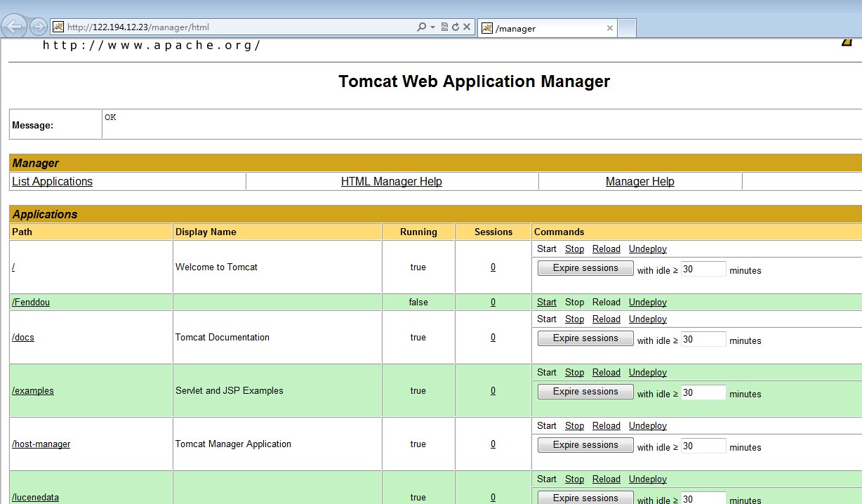Click Undeploy for the root / application
This screenshot has width=862, height=504.
tap(648, 248)
